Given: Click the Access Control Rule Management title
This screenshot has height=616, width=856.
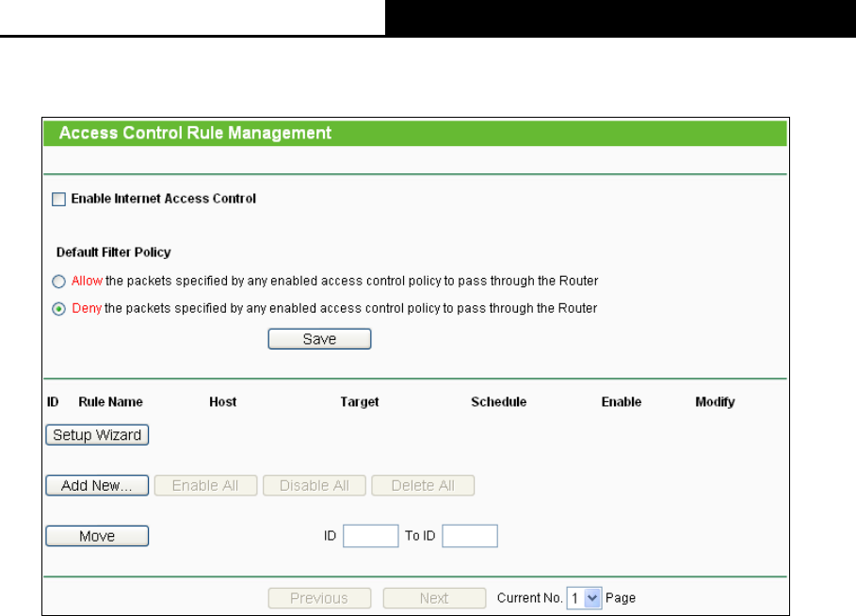Looking at the screenshot, I should (x=195, y=133).
